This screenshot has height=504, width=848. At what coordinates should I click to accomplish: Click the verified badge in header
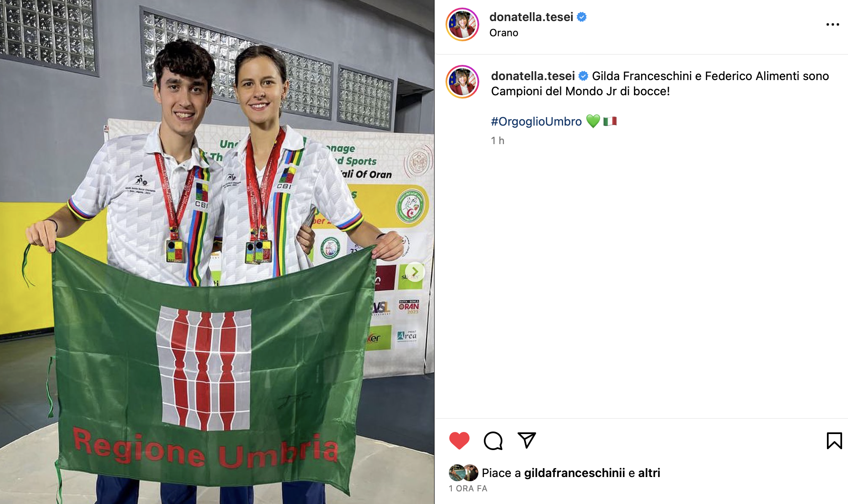pos(582,17)
